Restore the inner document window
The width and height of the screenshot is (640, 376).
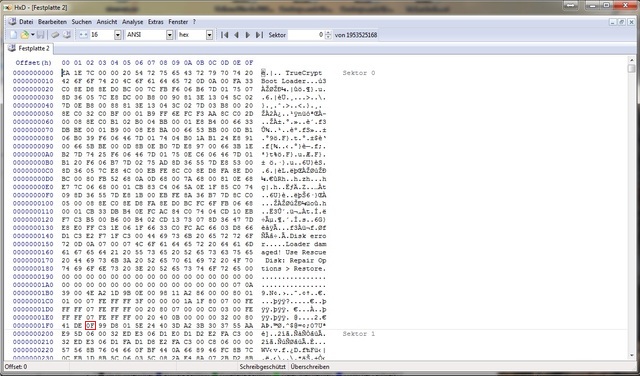point(622,22)
